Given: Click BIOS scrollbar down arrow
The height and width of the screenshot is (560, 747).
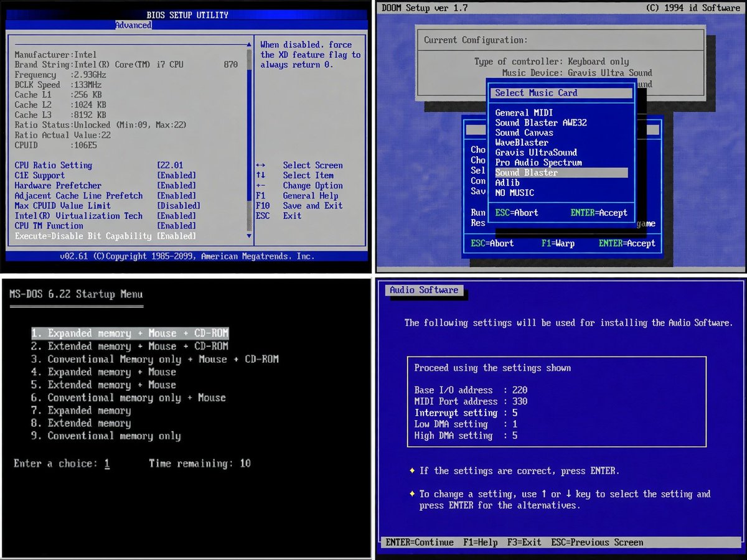Looking at the screenshot, I should coord(250,236).
